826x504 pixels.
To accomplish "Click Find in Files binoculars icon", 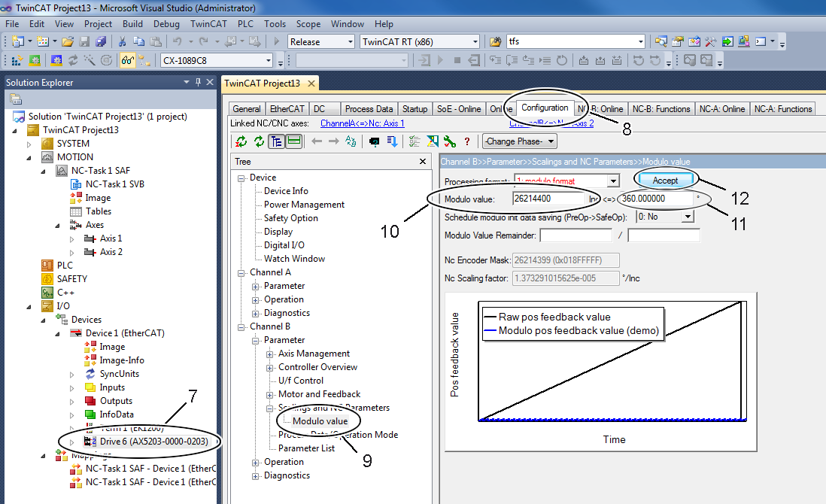I will (495, 41).
